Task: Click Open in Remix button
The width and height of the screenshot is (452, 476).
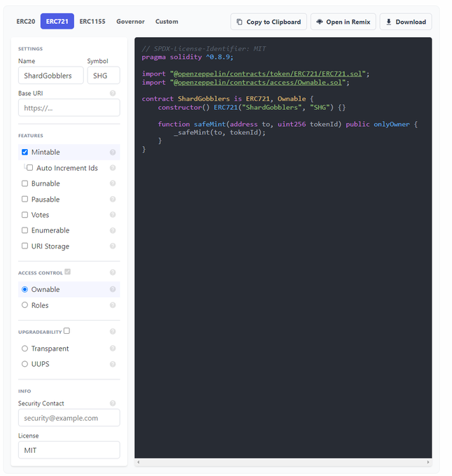Action: click(x=343, y=22)
